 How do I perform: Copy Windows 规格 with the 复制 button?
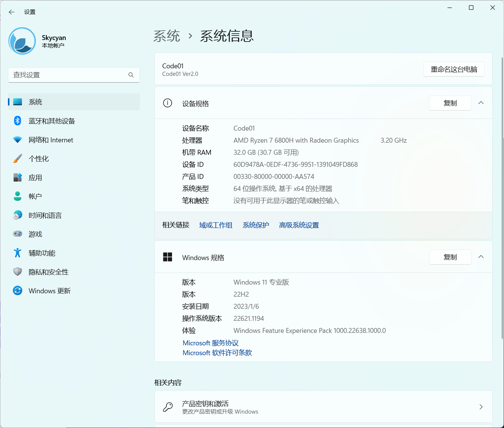coord(450,257)
